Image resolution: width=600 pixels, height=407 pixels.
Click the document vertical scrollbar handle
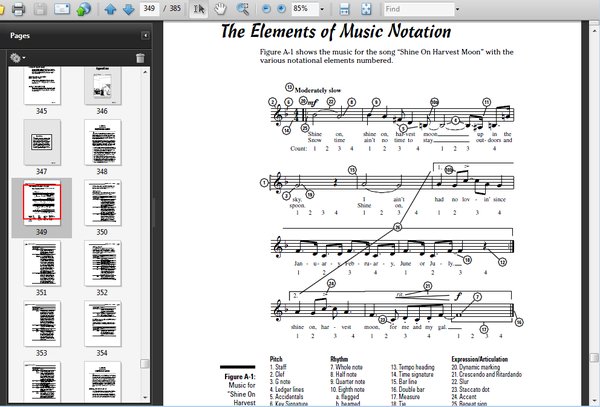point(594,358)
